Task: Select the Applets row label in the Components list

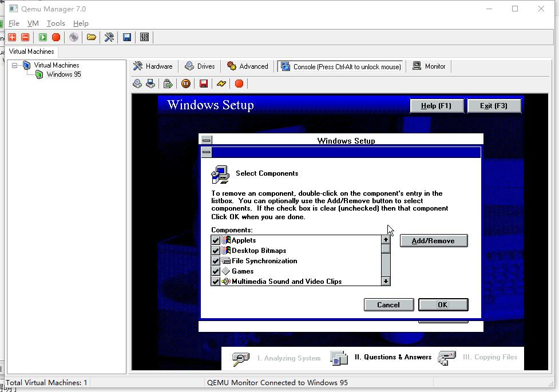Action: click(x=244, y=240)
